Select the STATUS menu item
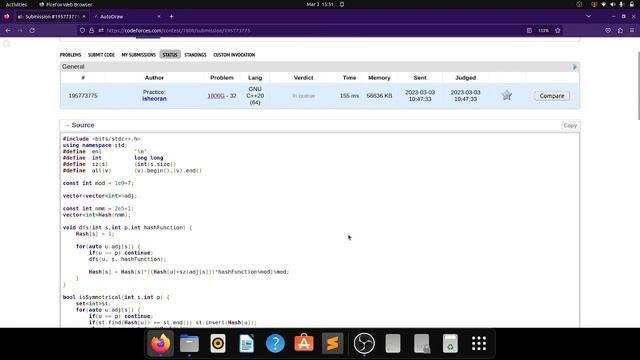The image size is (640, 360). tap(170, 55)
